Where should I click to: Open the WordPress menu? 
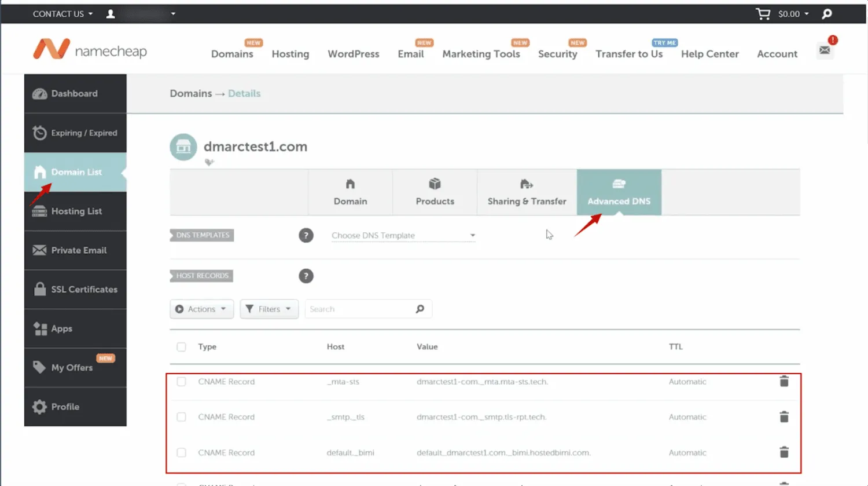(x=354, y=54)
